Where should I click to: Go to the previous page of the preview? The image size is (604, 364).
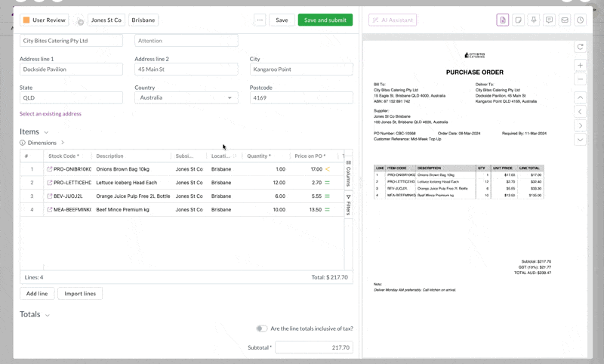tap(580, 112)
